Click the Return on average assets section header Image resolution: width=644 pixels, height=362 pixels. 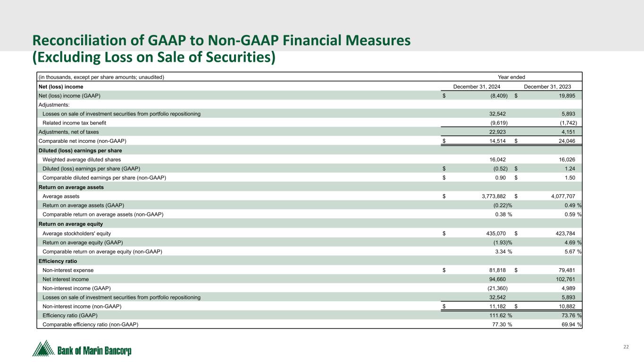[71, 187]
